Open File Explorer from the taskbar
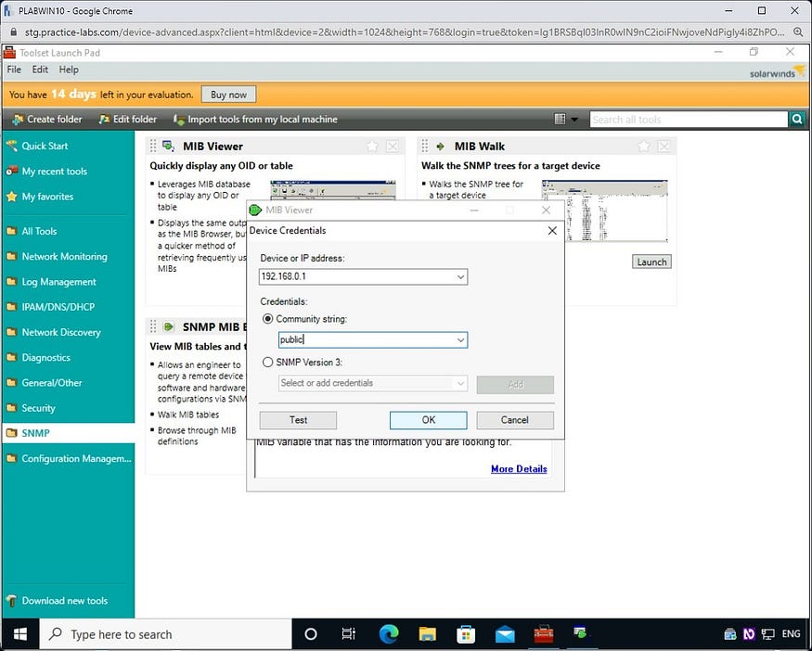 428,634
